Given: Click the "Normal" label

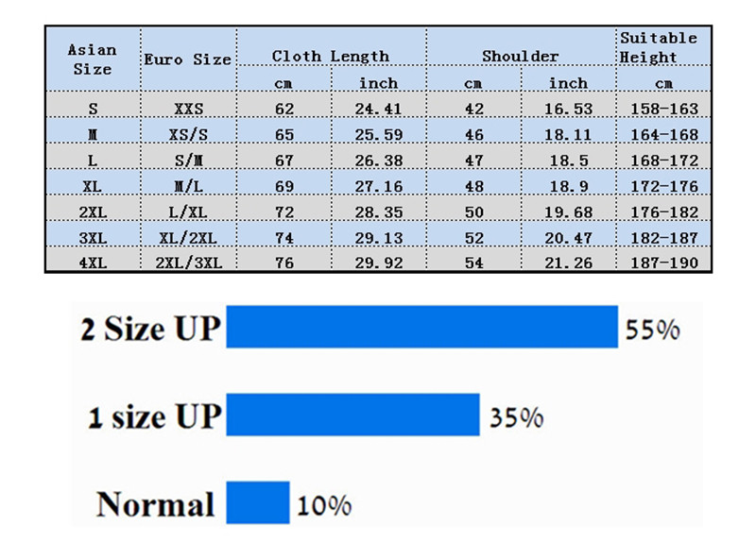Looking at the screenshot, I should pos(155,503).
